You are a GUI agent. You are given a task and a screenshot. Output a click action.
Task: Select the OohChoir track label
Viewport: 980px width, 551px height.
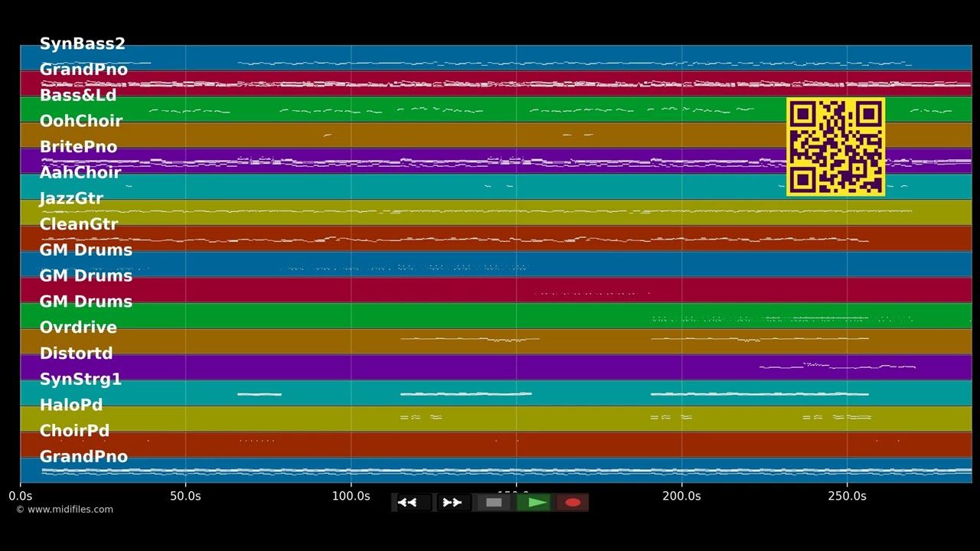[x=81, y=121]
